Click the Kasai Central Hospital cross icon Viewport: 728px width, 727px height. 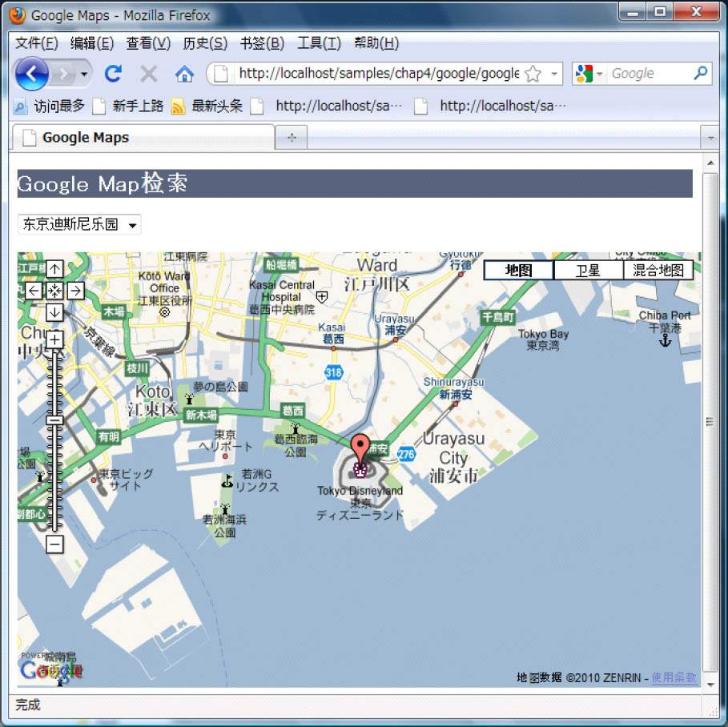point(322,297)
